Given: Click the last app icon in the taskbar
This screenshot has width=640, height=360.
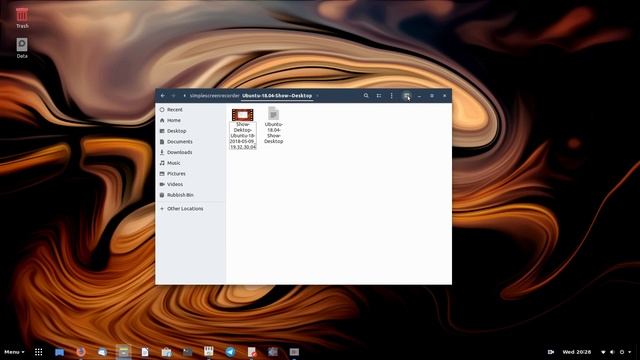Looking at the screenshot, I should tap(294, 352).
